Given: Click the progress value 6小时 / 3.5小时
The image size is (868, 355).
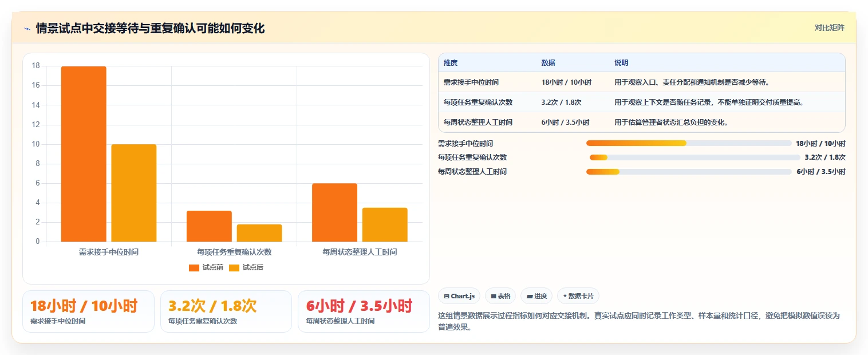Looking at the screenshot, I should (x=821, y=172).
